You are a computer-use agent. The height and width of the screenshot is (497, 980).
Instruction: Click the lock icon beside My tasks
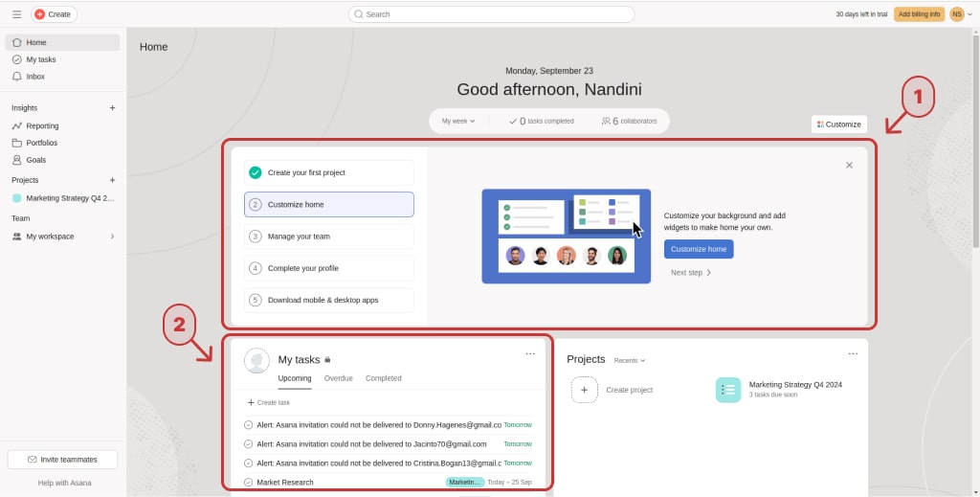tap(327, 360)
